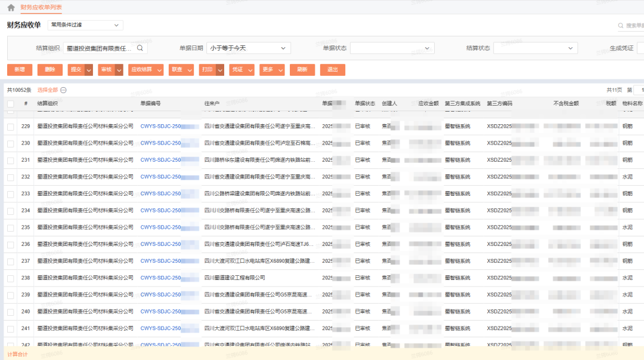Click the search icon in the top-right search box
Viewport: 644px width, 360px height.
point(621,26)
